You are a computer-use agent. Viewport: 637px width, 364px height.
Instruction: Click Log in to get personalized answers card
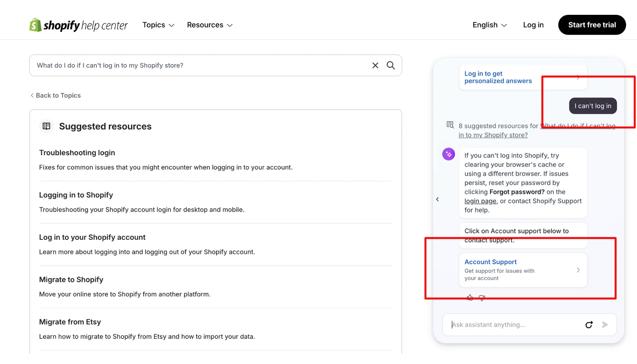point(523,78)
